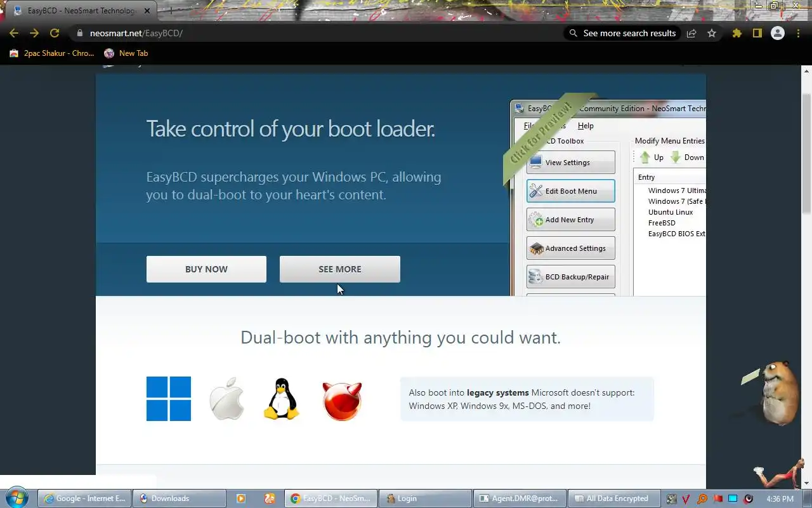Select 'FreeBSD' entry in preview list
Image resolution: width=812 pixels, height=508 pixels.
[662, 223]
